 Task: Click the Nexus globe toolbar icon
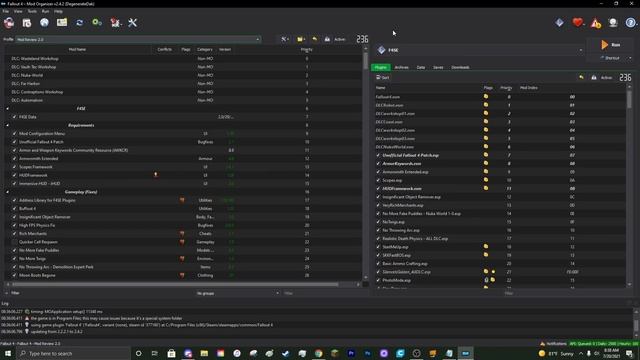click(44, 23)
